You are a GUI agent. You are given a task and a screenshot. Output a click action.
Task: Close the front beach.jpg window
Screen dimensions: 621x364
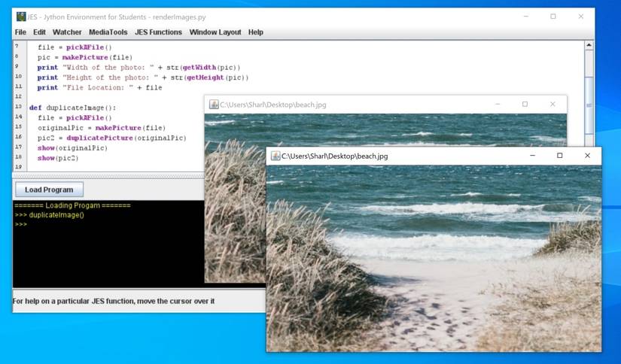(x=587, y=156)
